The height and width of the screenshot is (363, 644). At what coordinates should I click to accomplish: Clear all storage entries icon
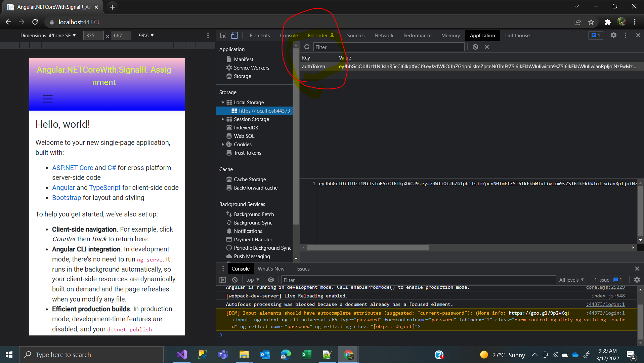click(475, 47)
